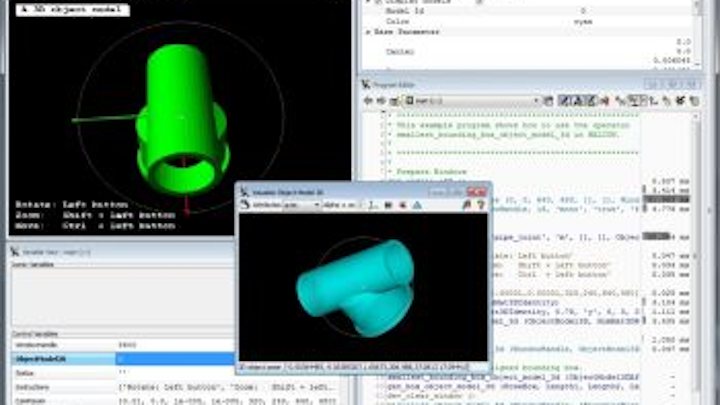This screenshot has width=720, height=405.
Task: Click the pin icon in 3D viewer toolbar
Action: 467,205
